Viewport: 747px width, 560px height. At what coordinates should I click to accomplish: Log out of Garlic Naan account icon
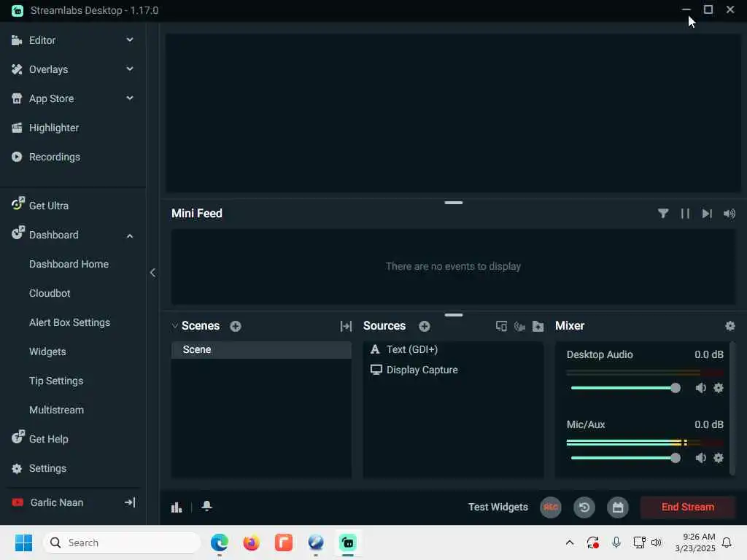(x=130, y=502)
